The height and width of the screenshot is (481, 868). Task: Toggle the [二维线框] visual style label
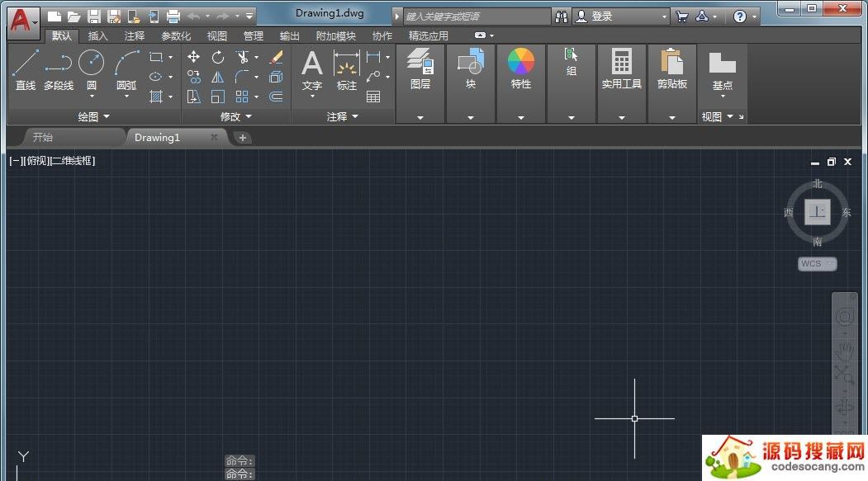tap(73, 161)
